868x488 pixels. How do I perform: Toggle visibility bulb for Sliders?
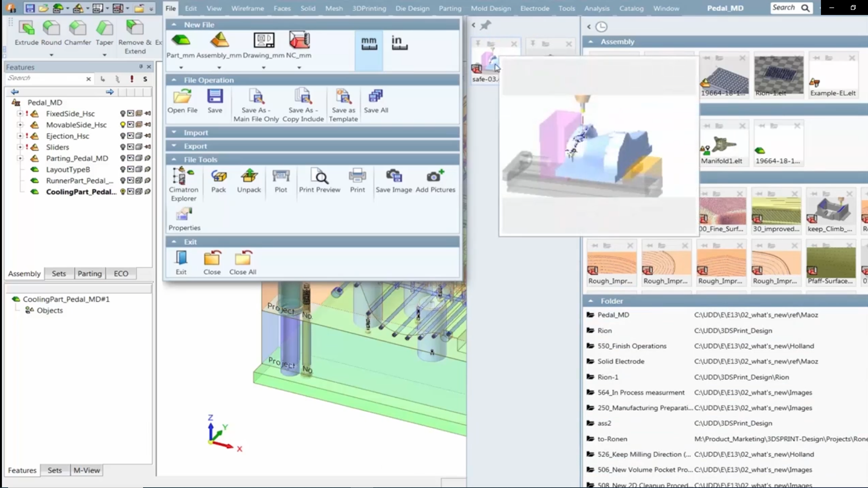(123, 147)
